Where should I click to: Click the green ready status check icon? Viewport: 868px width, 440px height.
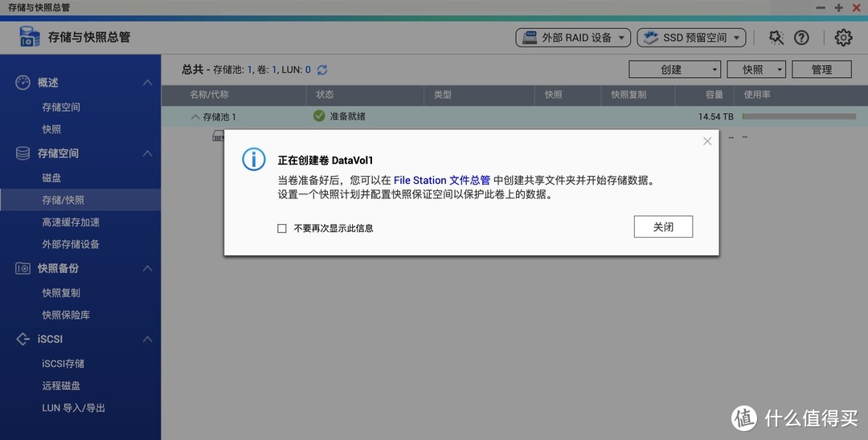pyautogui.click(x=319, y=116)
